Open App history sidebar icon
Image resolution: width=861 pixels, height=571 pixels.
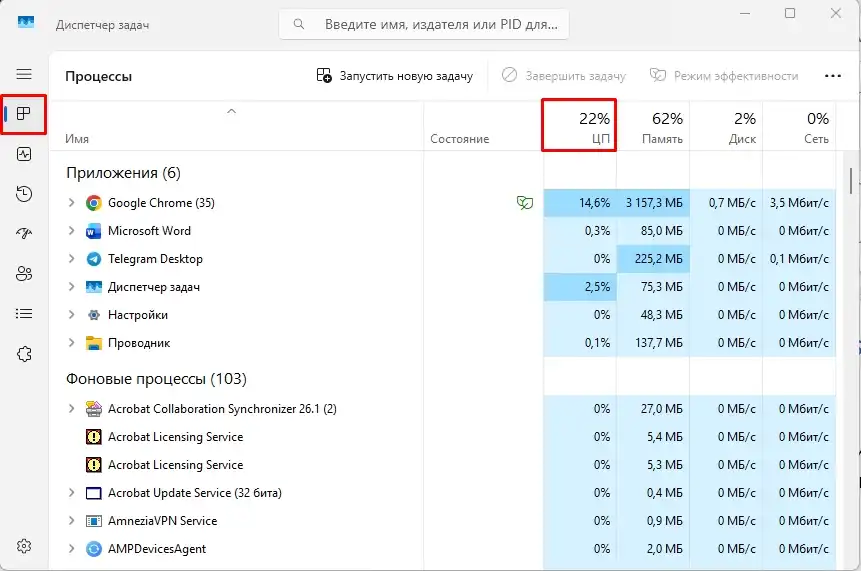tap(24, 194)
